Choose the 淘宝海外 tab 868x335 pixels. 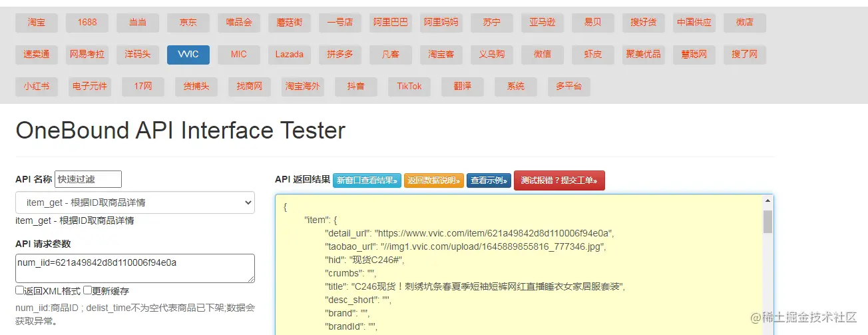pyautogui.click(x=303, y=87)
